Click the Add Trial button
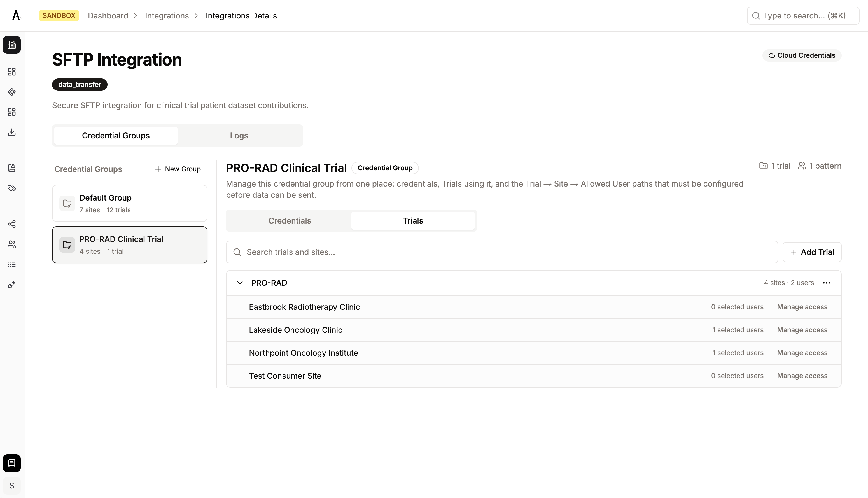This screenshot has height=498, width=868. point(812,252)
